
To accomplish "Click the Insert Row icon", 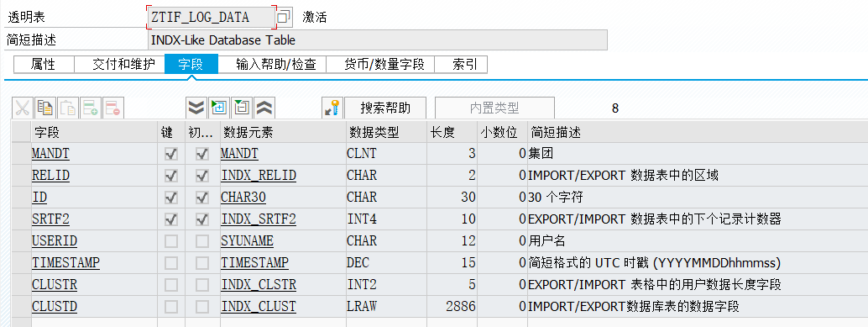I will 90,108.
